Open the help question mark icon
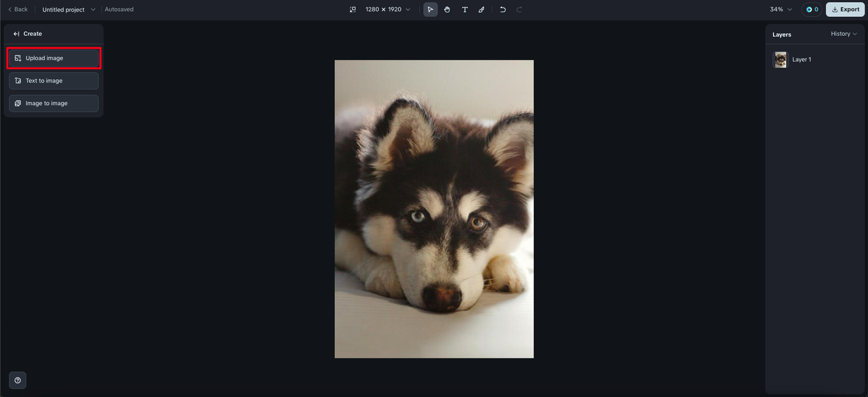Image resolution: width=868 pixels, height=397 pixels. pyautogui.click(x=18, y=380)
